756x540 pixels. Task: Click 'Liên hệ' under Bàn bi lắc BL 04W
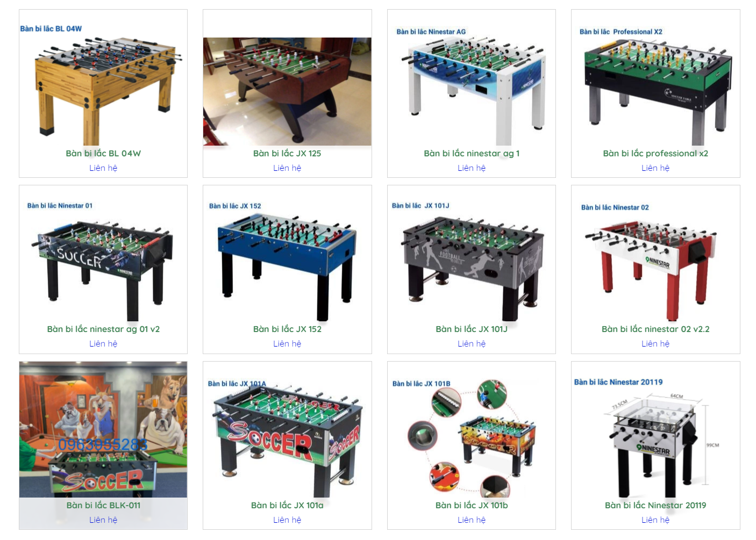click(103, 168)
